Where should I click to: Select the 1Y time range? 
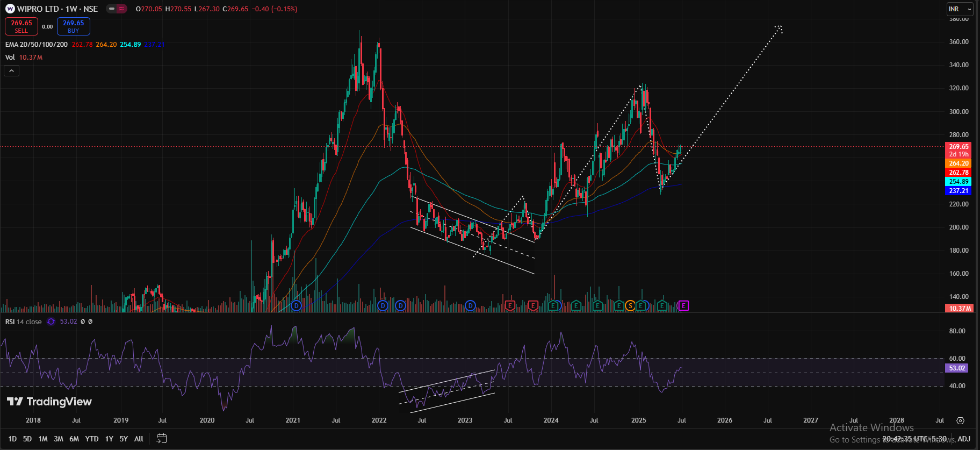pos(109,439)
